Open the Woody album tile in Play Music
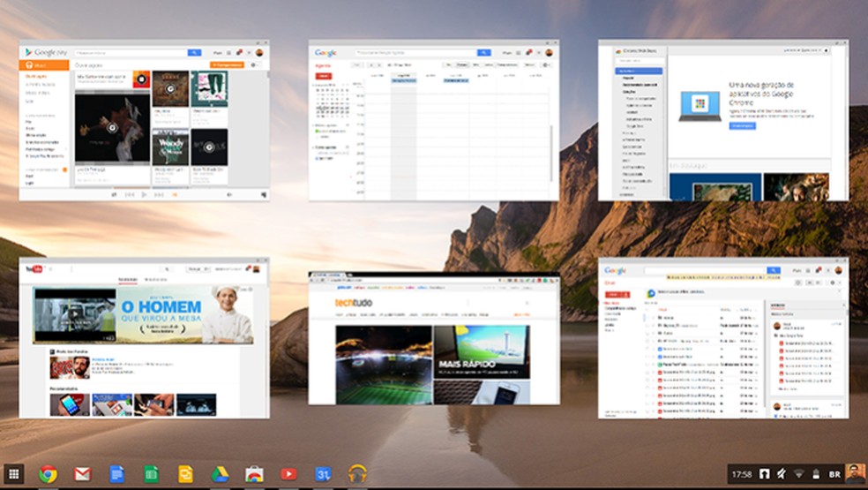 point(170,147)
